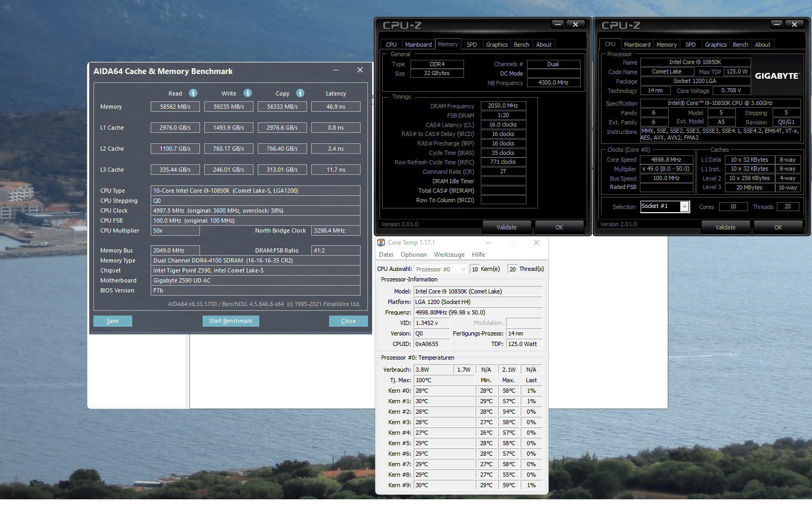Click the Memory Type DDR4-4100 SDRAM row
Screen dimensions: 812x525
click(x=256, y=260)
